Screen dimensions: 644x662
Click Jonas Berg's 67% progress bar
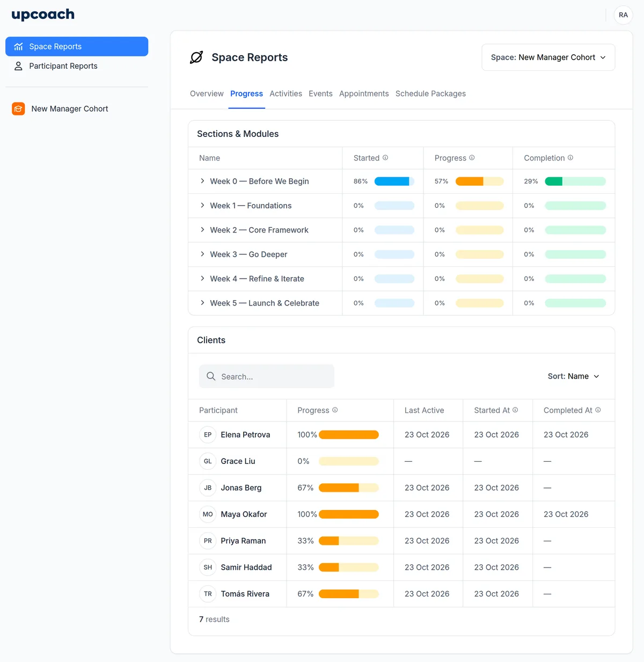click(x=348, y=488)
